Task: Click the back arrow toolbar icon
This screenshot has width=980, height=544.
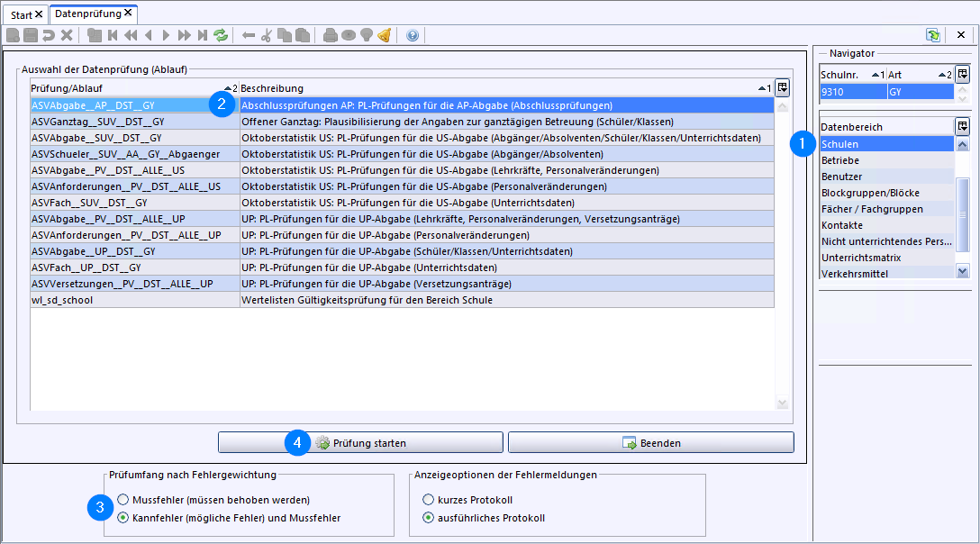Action: pos(249,35)
